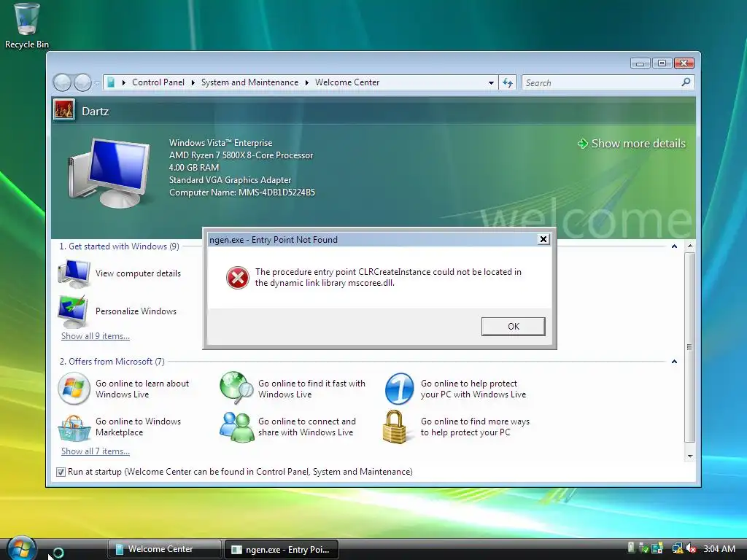Collapse the Get started with Windows section

click(674, 246)
